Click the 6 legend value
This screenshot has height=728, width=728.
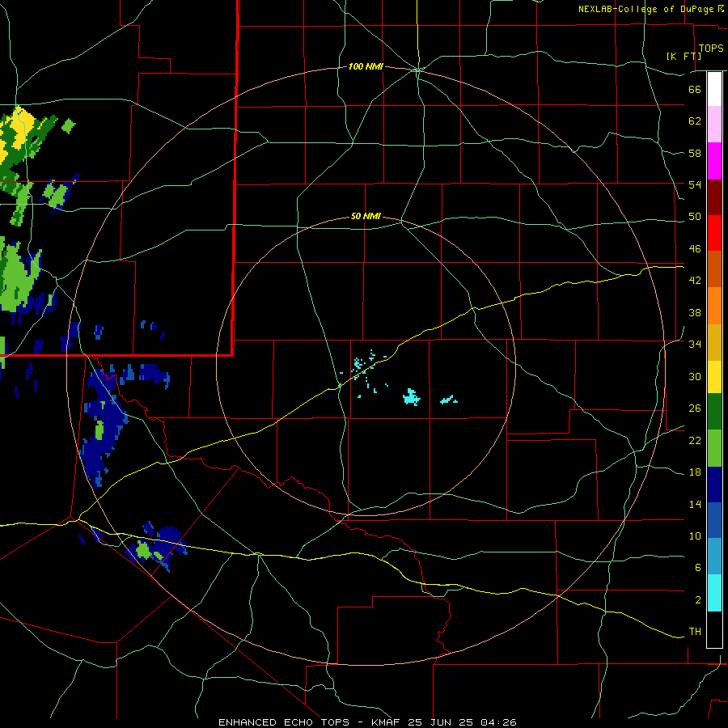pos(697,568)
